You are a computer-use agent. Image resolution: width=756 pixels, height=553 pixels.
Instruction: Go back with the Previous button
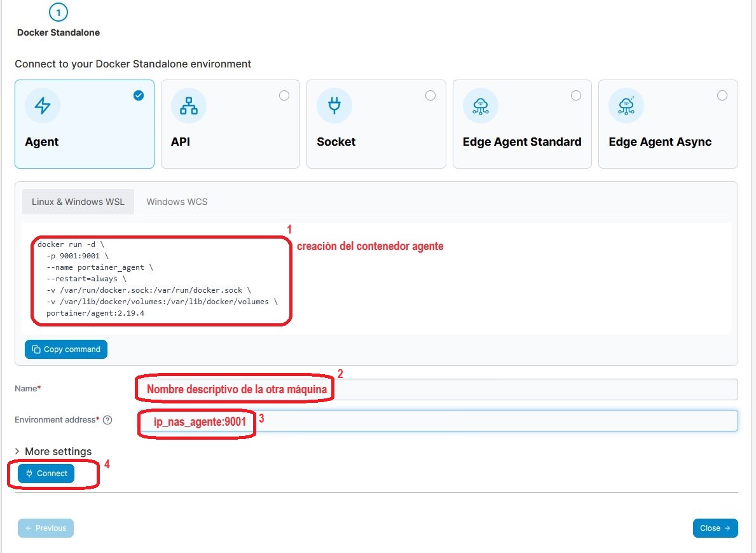click(x=46, y=528)
